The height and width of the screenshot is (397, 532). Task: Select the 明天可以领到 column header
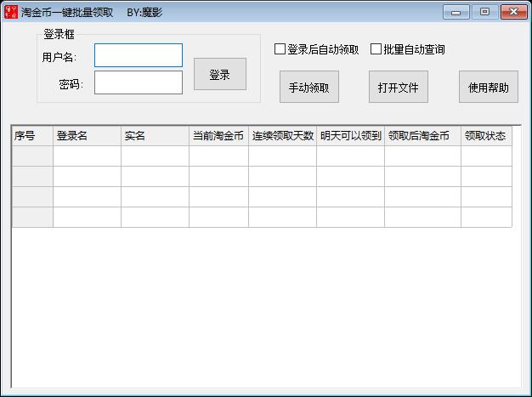point(350,136)
